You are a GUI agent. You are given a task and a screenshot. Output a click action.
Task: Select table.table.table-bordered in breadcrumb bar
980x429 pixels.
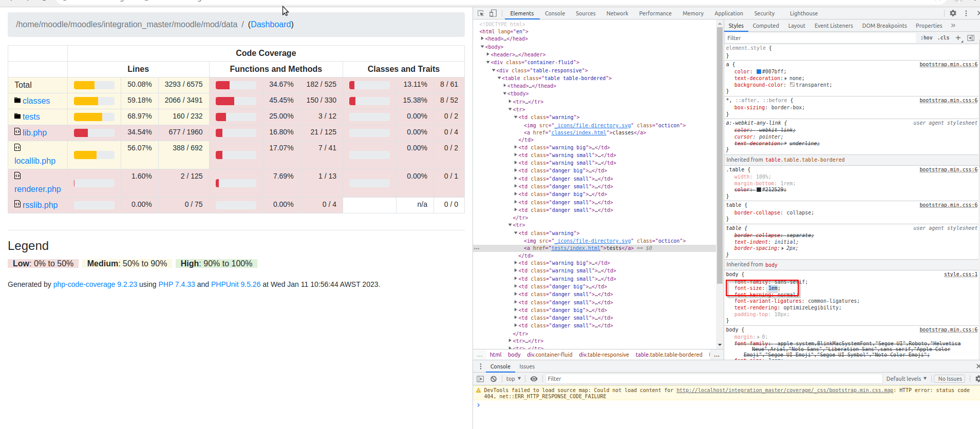(x=669, y=355)
